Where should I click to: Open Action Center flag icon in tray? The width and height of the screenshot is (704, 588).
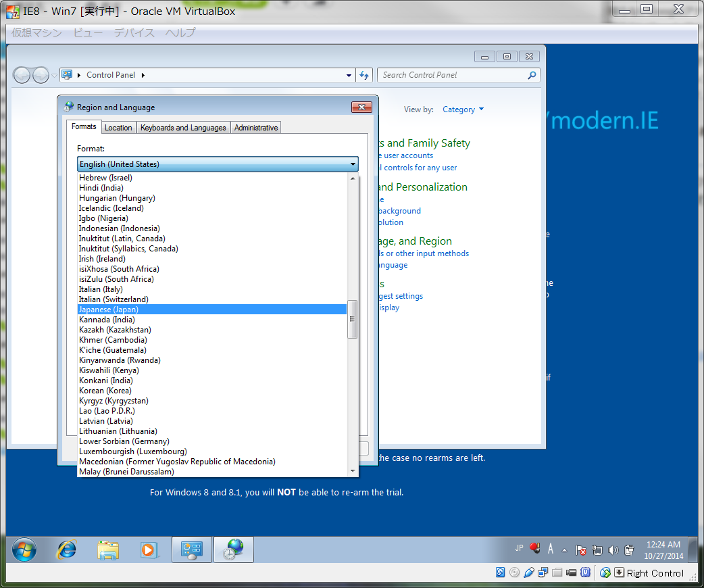tap(580, 550)
